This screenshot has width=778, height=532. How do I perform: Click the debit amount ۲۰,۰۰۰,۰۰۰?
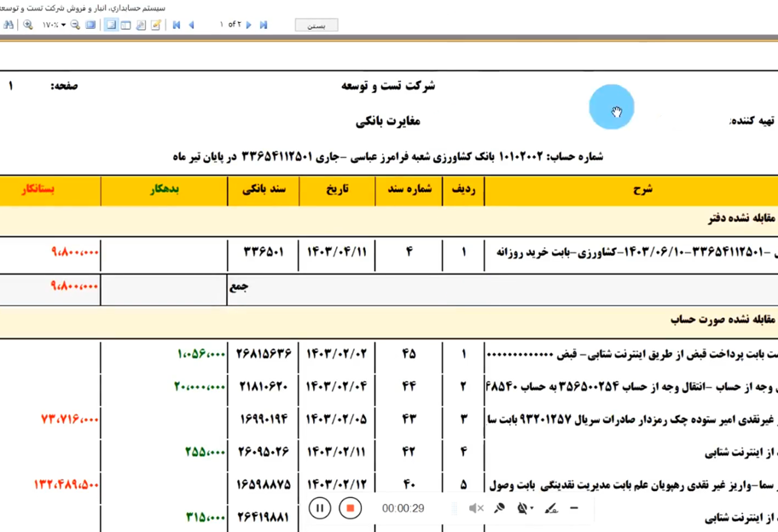click(x=200, y=386)
